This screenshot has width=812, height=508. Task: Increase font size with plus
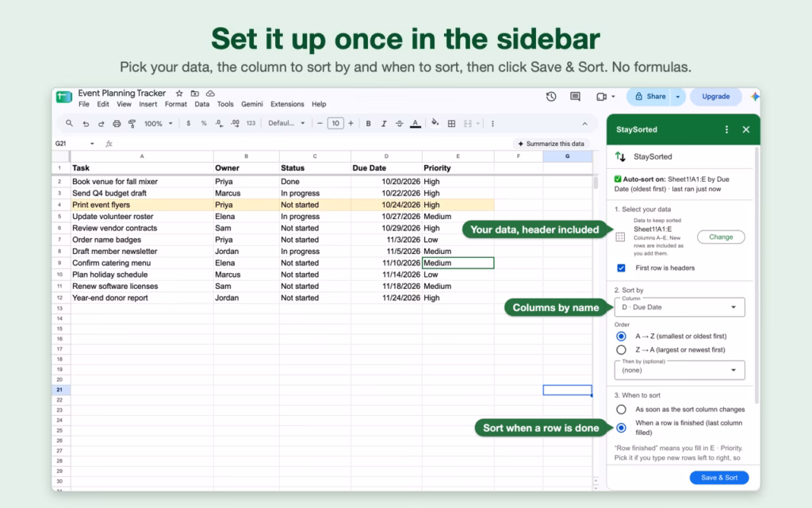pos(350,123)
